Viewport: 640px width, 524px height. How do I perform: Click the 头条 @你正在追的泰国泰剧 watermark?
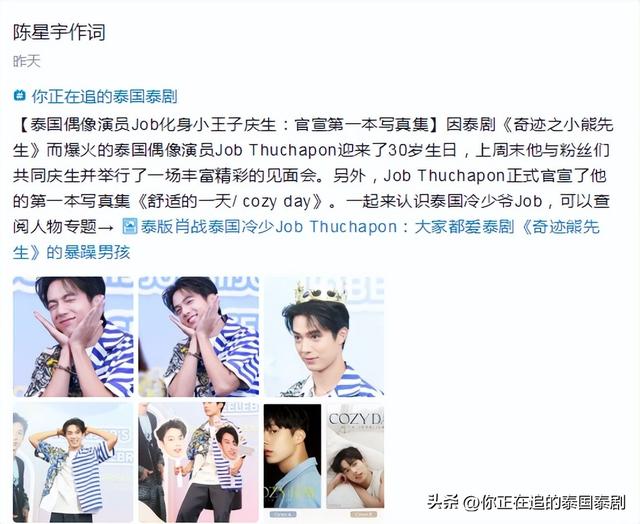point(526,502)
